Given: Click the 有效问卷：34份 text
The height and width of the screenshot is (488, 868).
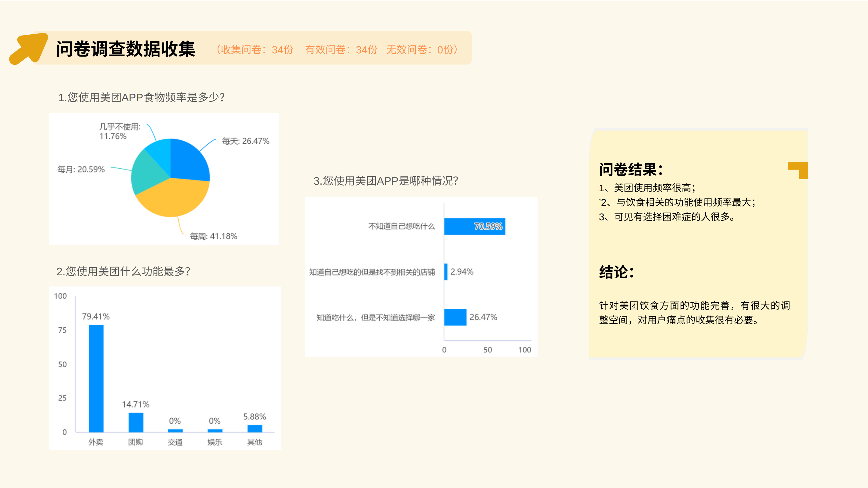Looking at the screenshot, I should click(341, 50).
